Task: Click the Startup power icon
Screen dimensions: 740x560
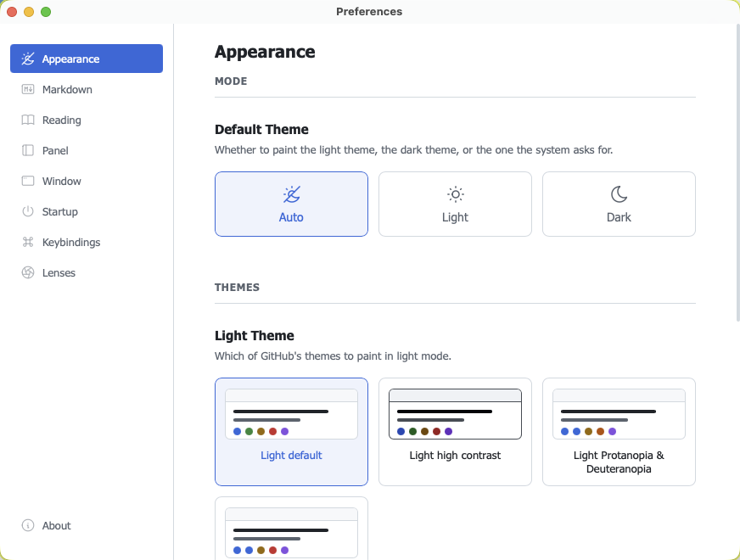Action: click(28, 211)
